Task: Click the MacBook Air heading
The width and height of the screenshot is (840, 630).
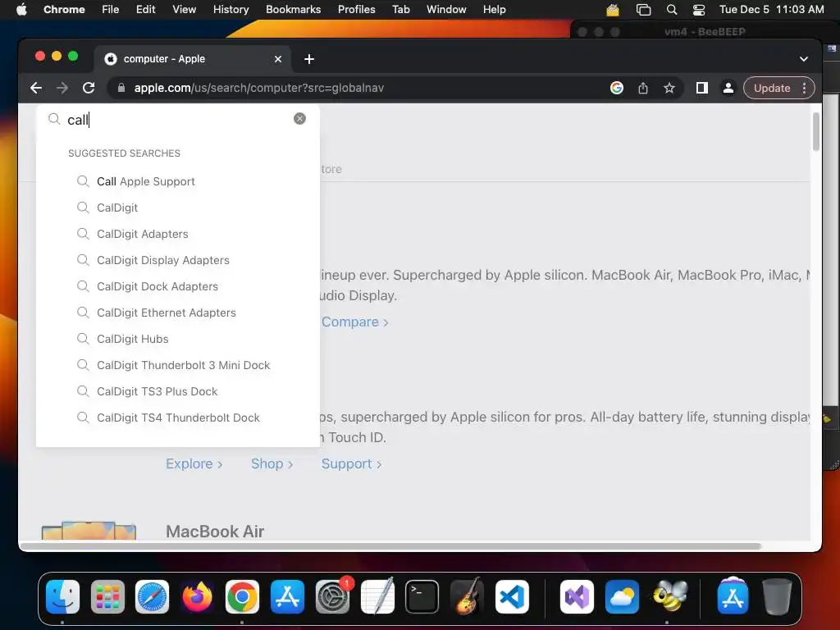Action: pos(215,532)
